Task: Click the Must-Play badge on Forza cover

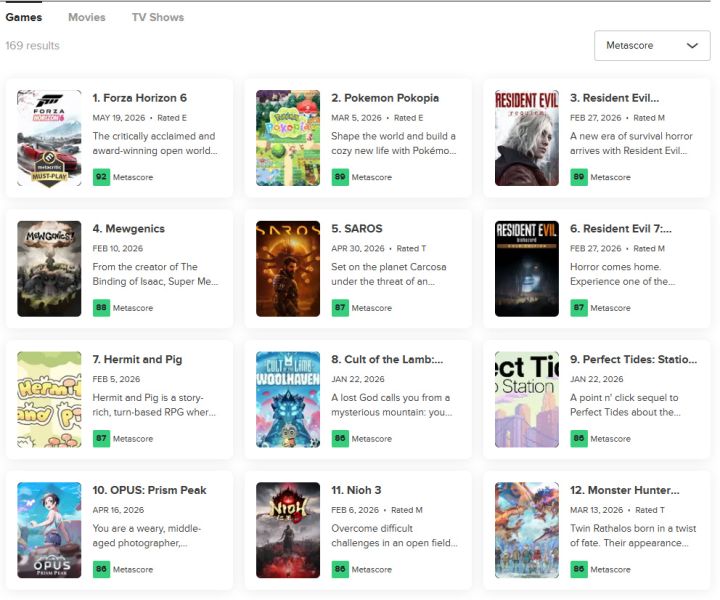Action: (x=49, y=168)
